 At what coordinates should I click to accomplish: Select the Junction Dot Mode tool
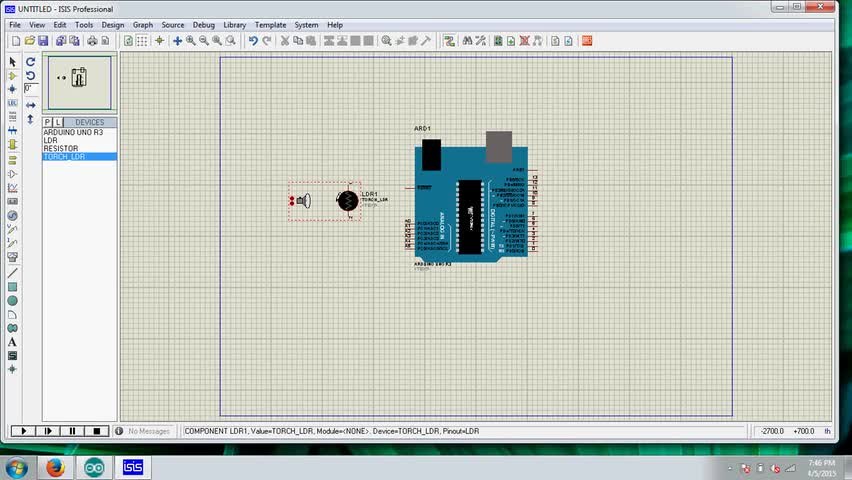tap(12, 89)
